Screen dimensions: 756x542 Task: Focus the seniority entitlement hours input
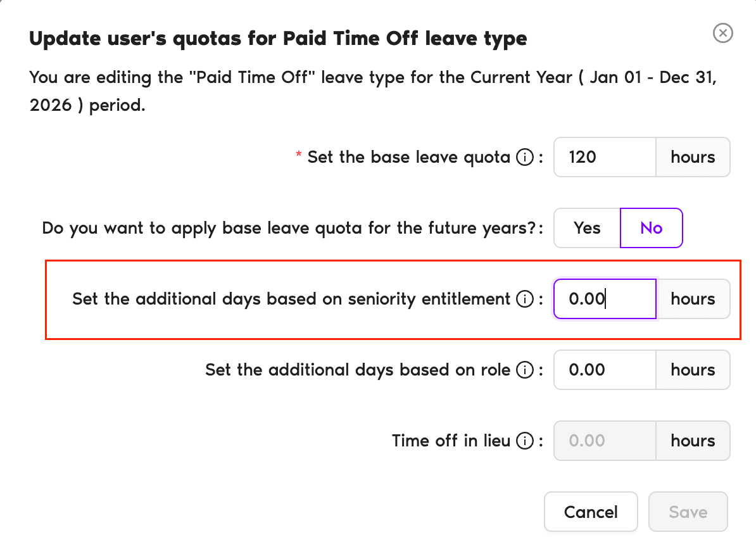605,299
